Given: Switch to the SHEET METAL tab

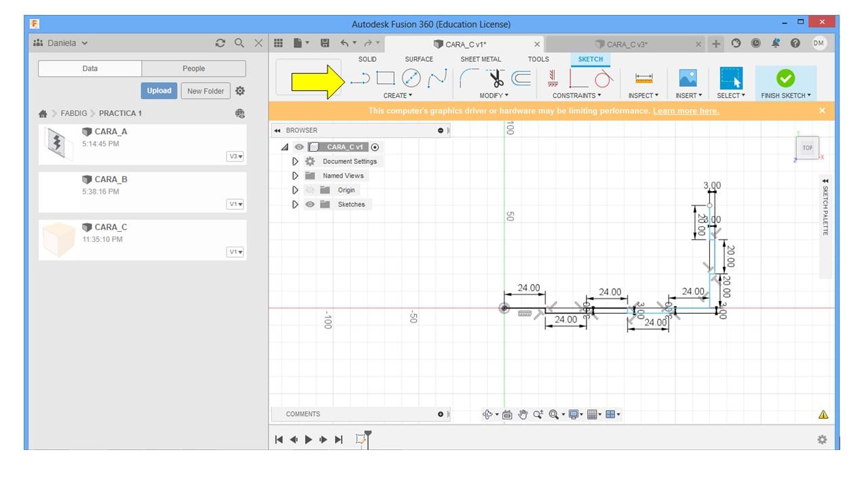Looking at the screenshot, I should pyautogui.click(x=481, y=59).
